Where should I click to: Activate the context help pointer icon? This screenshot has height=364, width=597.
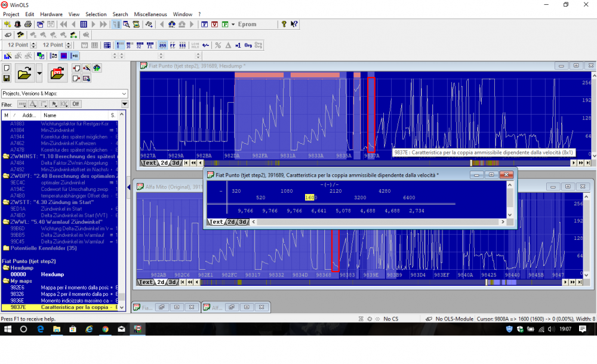(x=294, y=24)
